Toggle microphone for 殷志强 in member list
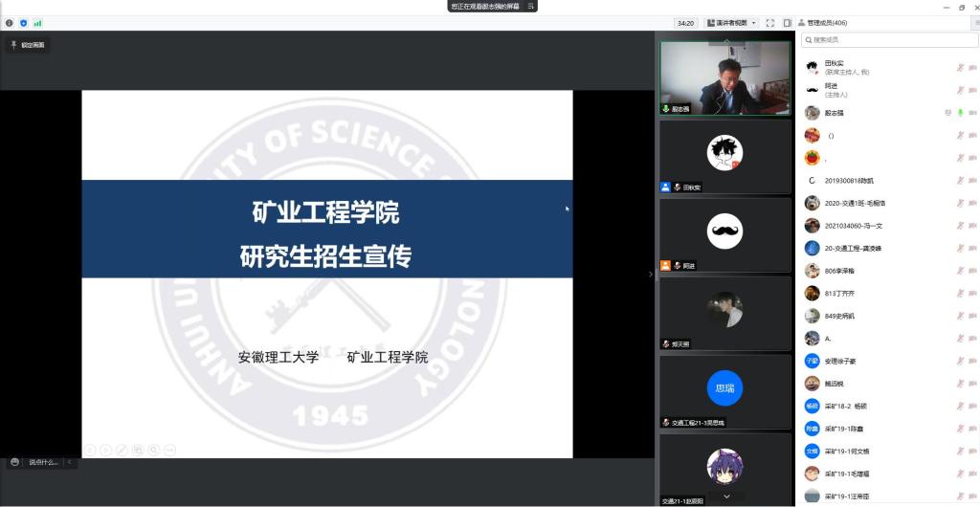 (959, 113)
